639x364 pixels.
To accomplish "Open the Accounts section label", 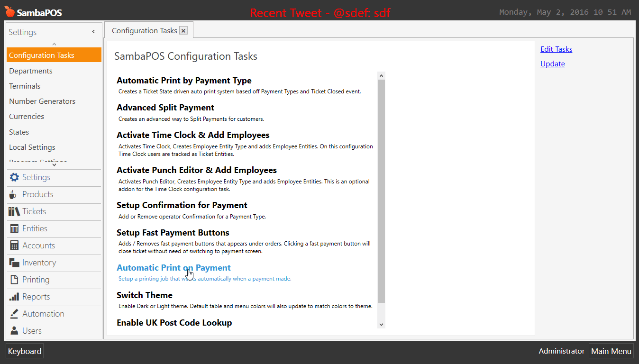I will [x=38, y=246].
